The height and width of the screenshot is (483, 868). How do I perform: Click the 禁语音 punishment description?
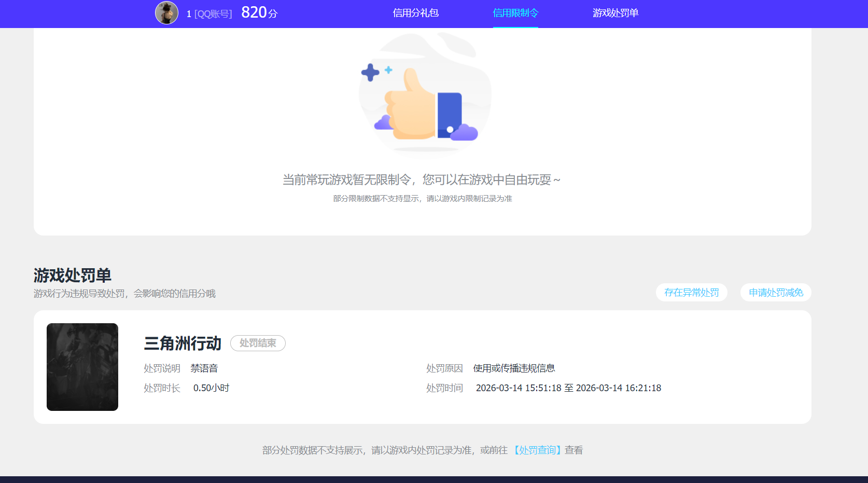click(204, 368)
